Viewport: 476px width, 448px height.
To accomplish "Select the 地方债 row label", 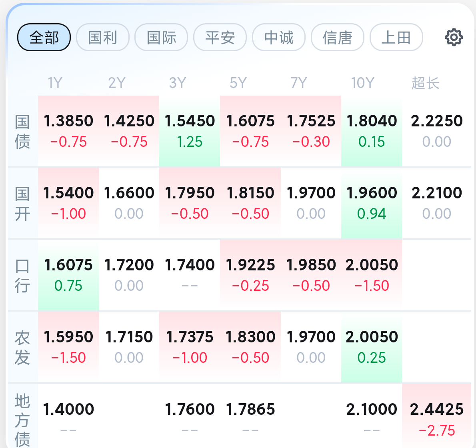I will click(22, 419).
